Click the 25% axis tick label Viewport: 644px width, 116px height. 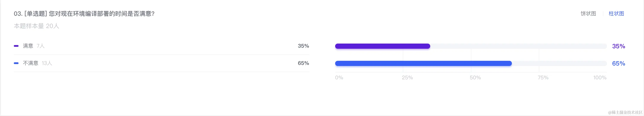click(407, 78)
